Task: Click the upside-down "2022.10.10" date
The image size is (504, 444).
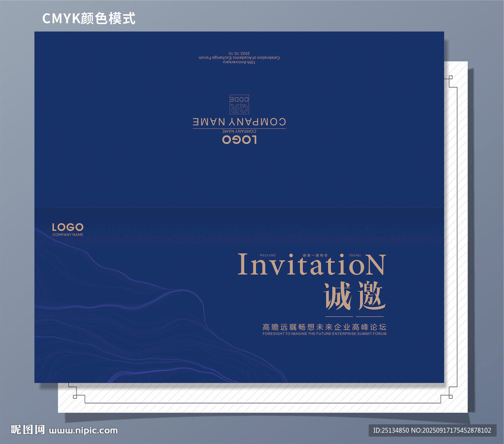Action: 239,53
